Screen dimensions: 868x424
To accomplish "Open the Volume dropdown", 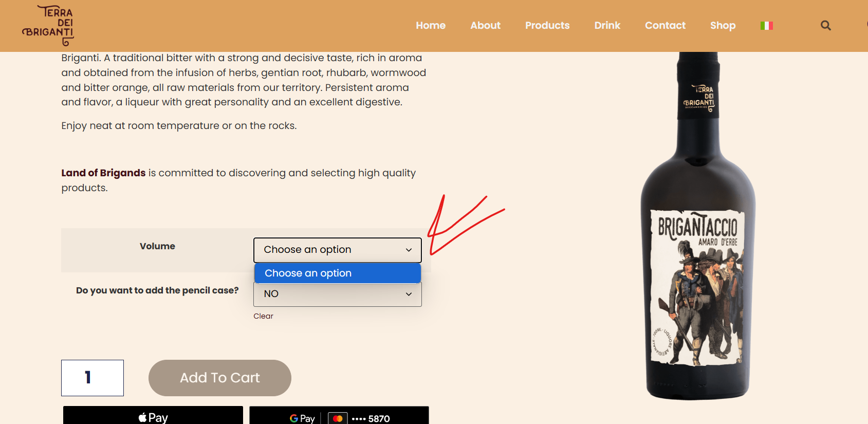I will coord(338,250).
